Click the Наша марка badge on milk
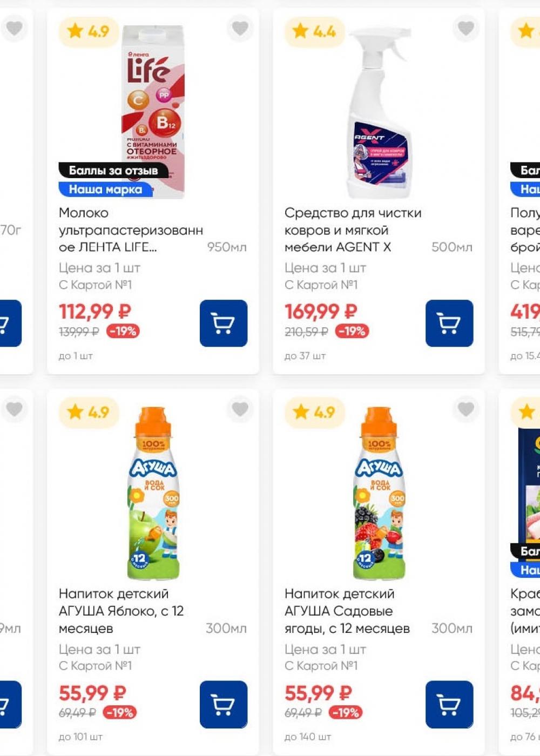This screenshot has height=756, width=540. (105, 190)
